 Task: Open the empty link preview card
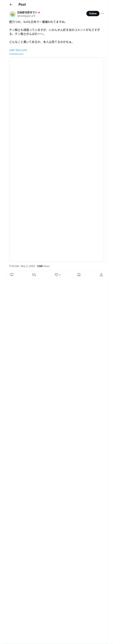pyautogui.click(x=56, y=159)
